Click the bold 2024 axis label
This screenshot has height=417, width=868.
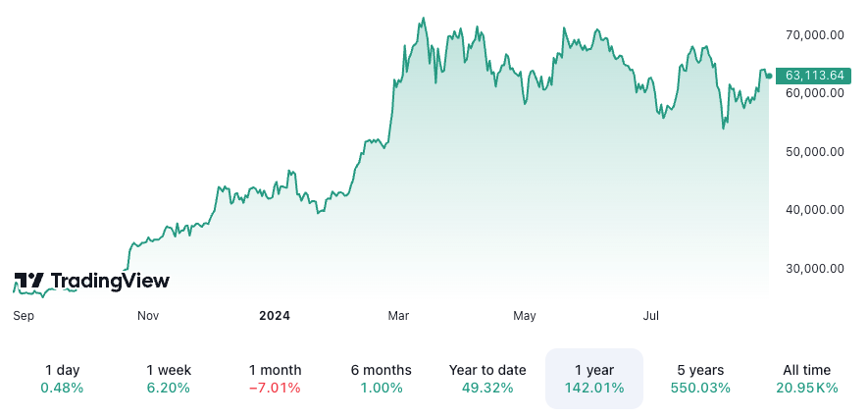click(x=275, y=316)
